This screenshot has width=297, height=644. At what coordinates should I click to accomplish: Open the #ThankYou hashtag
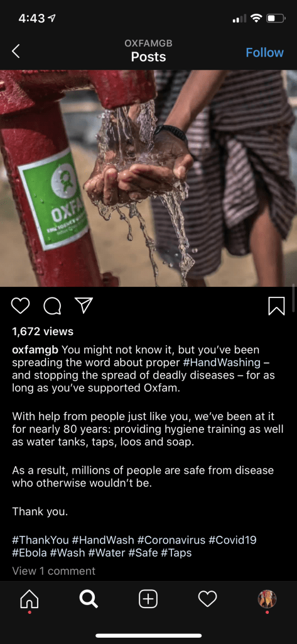[41, 540]
